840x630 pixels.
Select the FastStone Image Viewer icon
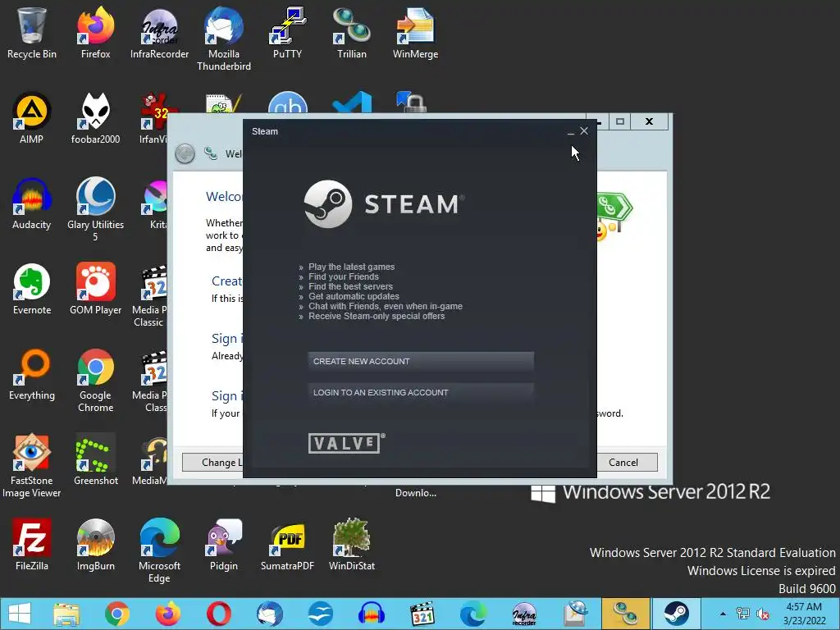[x=32, y=466]
